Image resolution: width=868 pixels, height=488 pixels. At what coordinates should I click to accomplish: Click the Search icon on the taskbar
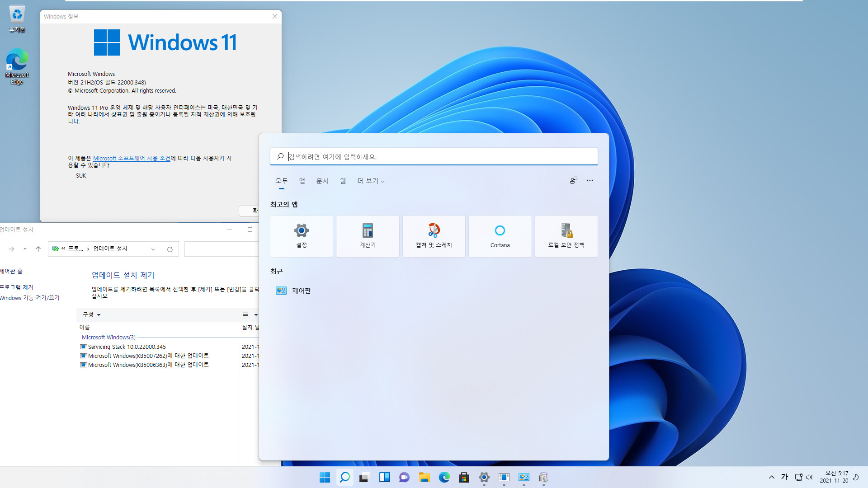[x=344, y=477]
